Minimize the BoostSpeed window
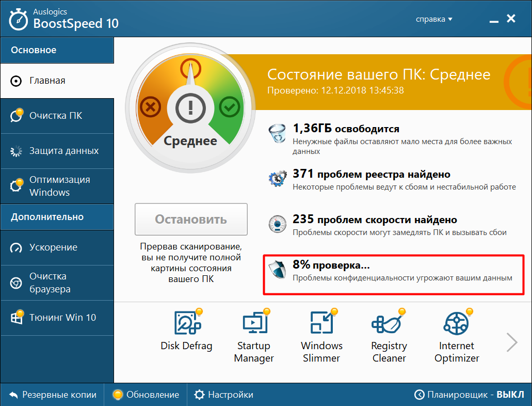Viewport: 532px width, 406px height. tap(494, 22)
